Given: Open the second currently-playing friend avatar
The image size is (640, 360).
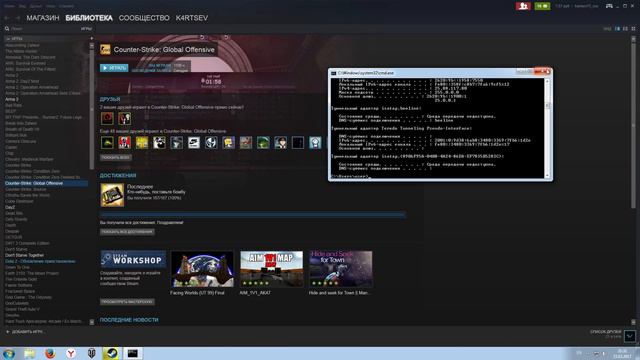Looking at the screenshot, I should tap(124, 118).
